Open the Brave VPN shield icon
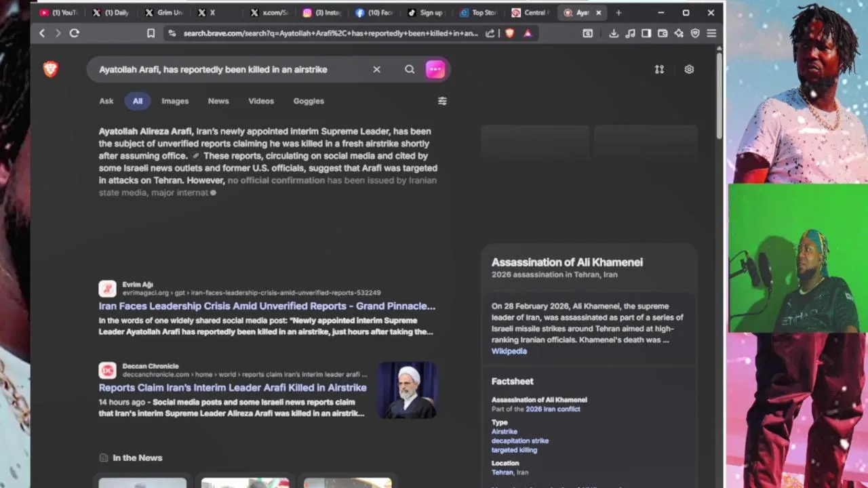 click(695, 33)
